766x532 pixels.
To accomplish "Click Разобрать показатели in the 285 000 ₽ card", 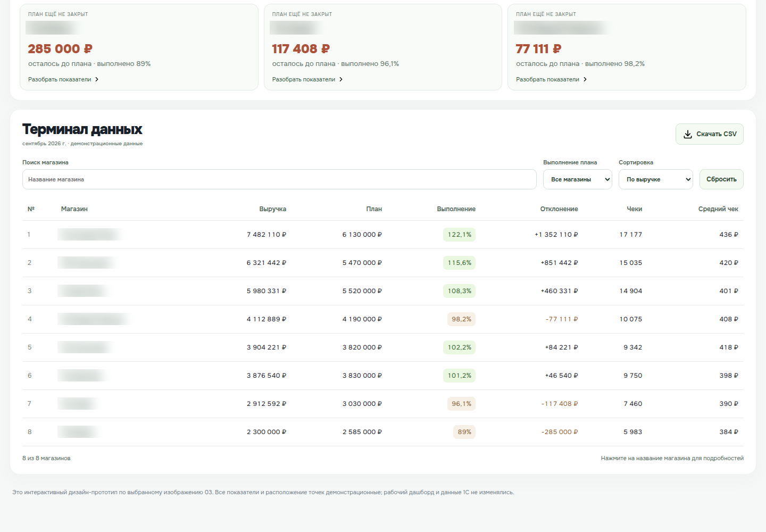I will [60, 79].
